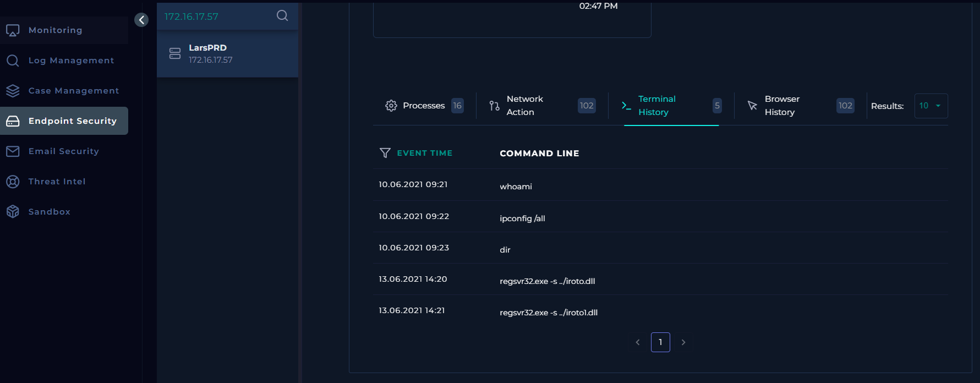
Task: Open Log Management section
Action: [71, 61]
